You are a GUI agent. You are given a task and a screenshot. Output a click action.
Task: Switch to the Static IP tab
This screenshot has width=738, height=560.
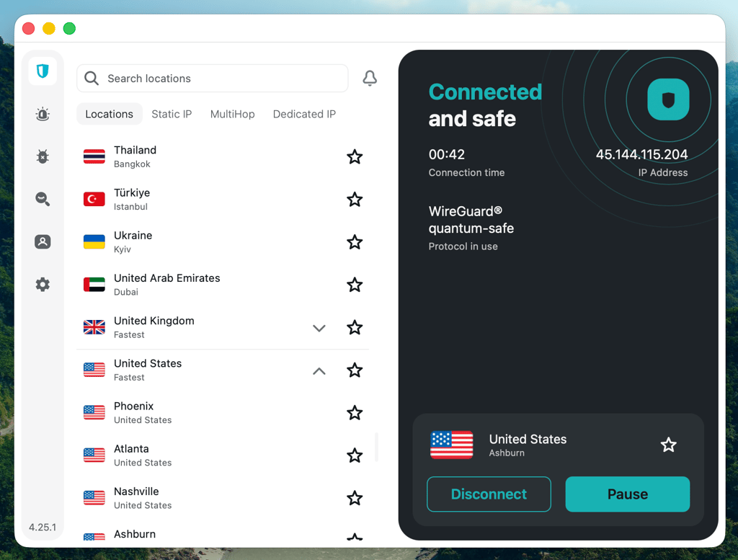pyautogui.click(x=172, y=114)
